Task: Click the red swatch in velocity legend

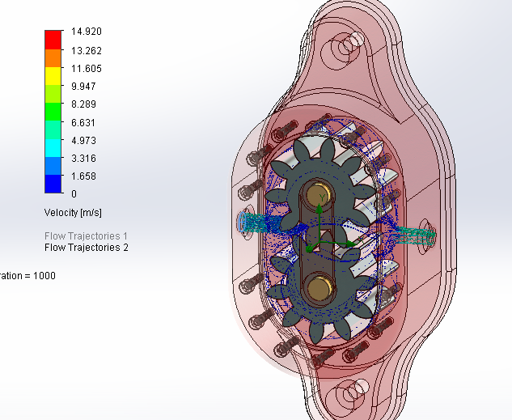Action: click(x=53, y=40)
